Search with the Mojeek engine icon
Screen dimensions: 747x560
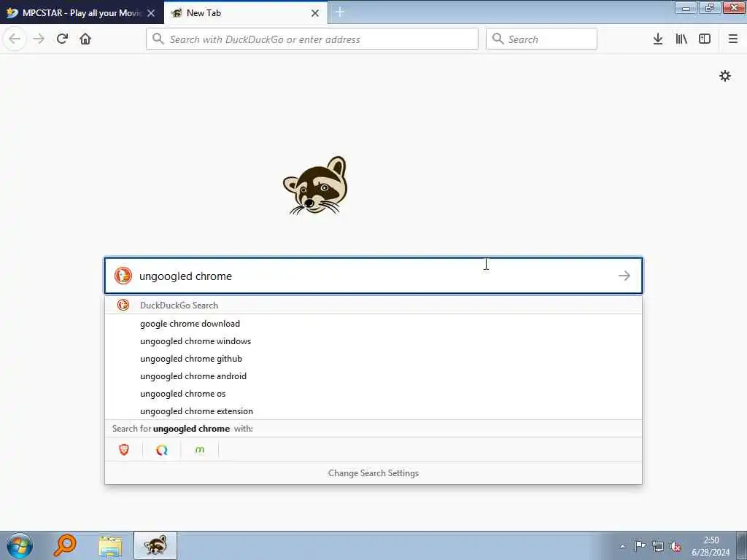200,449
